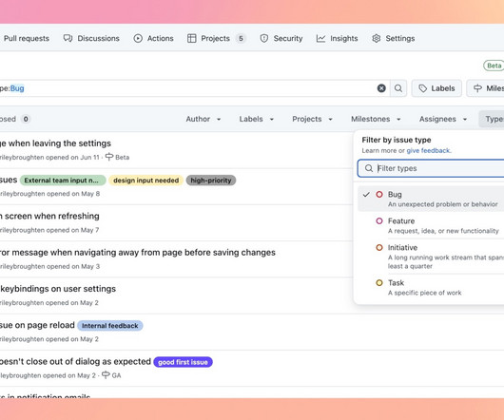Open the Insights tab
Screen dimensions: 504x420
point(337,39)
